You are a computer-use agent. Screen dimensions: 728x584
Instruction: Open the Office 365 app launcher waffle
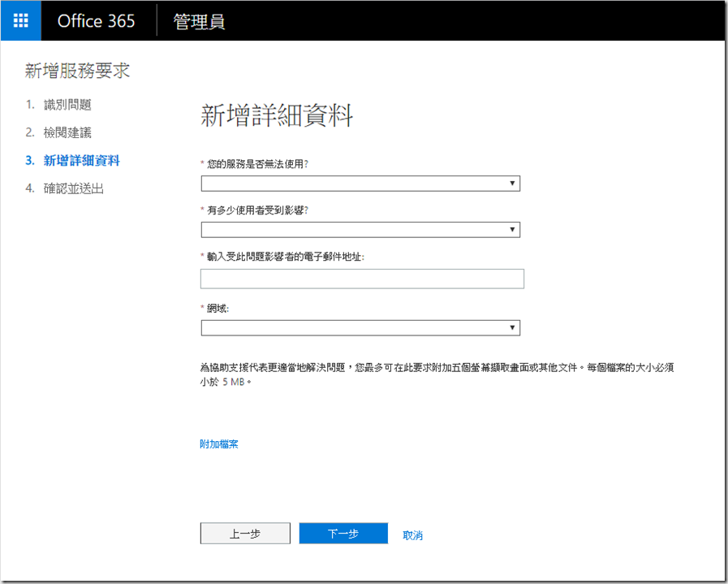21,21
